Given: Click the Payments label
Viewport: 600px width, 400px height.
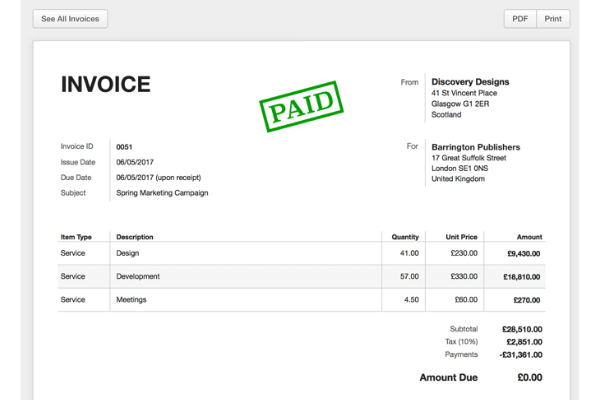Looking at the screenshot, I should pos(461,354).
